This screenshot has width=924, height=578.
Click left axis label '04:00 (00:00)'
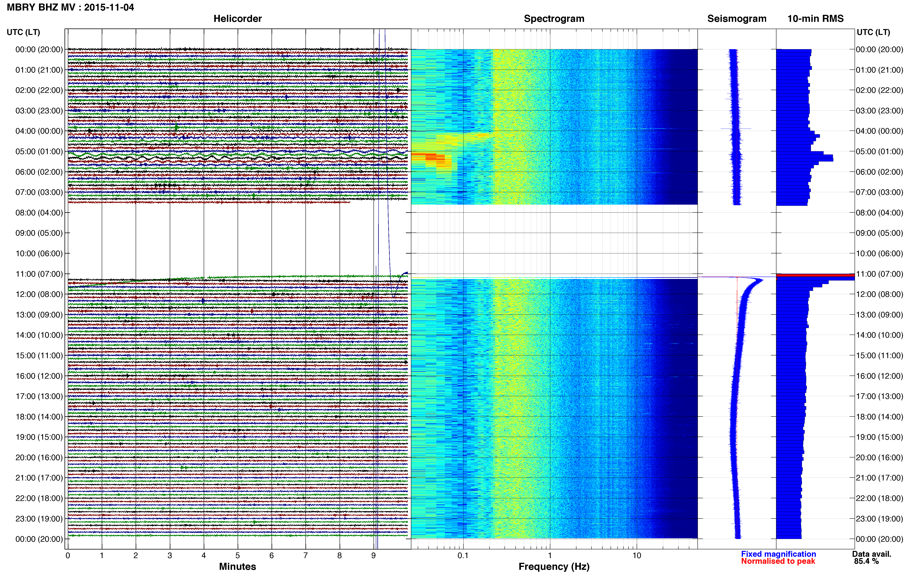tap(39, 131)
